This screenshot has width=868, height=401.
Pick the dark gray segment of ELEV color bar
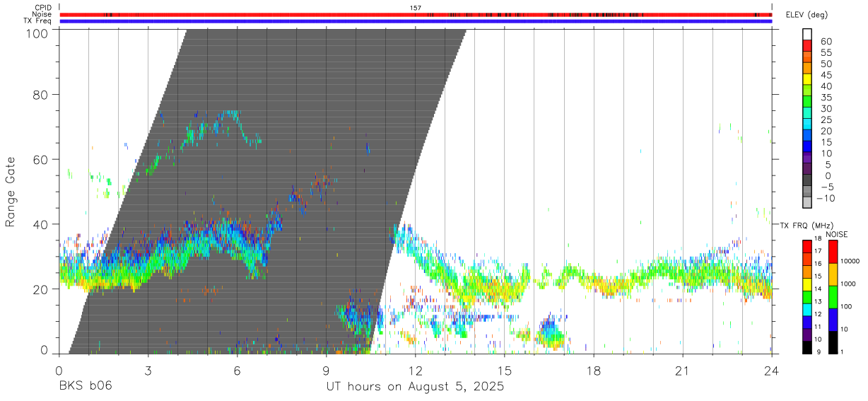(807, 180)
